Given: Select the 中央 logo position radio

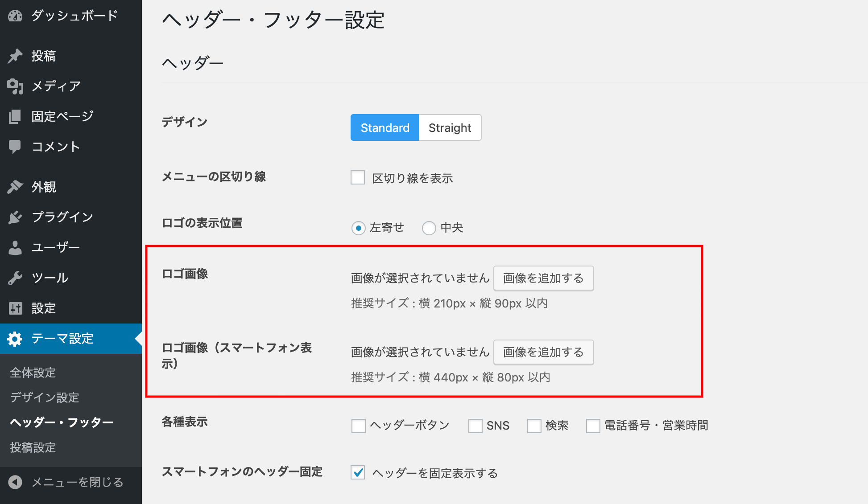Looking at the screenshot, I should [x=429, y=228].
